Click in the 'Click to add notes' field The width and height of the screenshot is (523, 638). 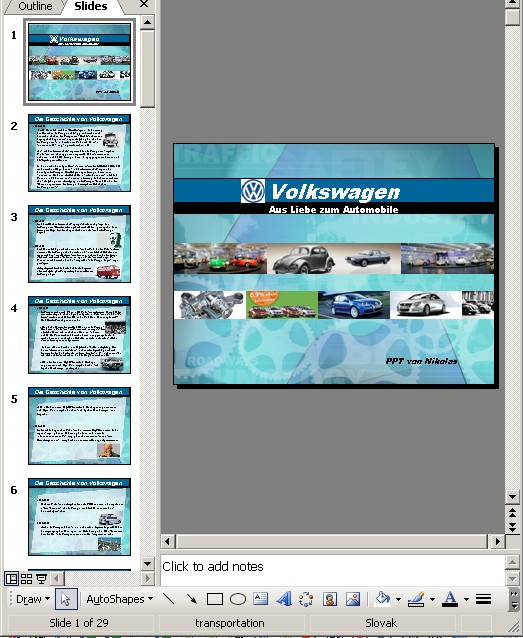[x=333, y=570]
